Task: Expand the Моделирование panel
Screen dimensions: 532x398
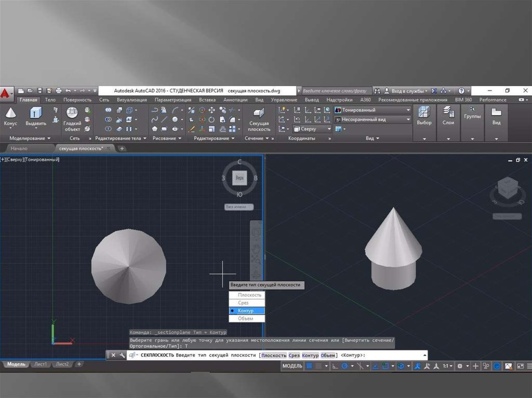Action: (30, 139)
